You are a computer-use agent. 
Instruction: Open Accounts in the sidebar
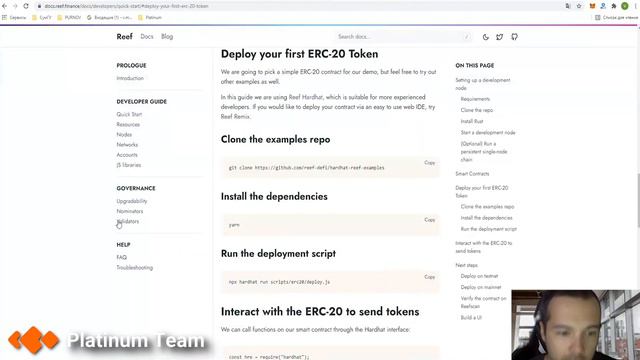[x=127, y=155]
